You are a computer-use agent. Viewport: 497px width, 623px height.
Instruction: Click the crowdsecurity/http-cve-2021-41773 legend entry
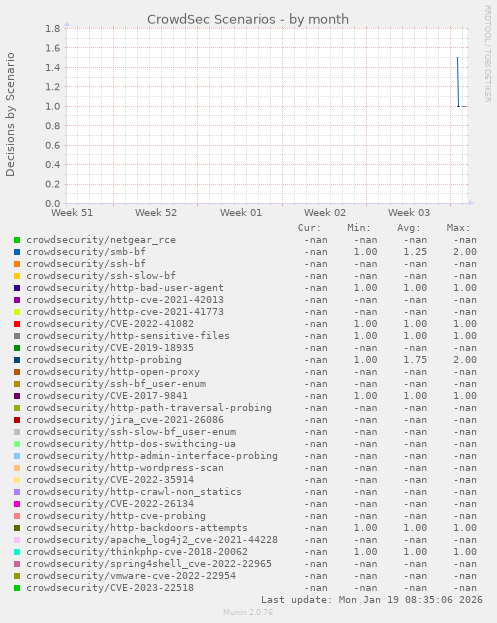125,312
